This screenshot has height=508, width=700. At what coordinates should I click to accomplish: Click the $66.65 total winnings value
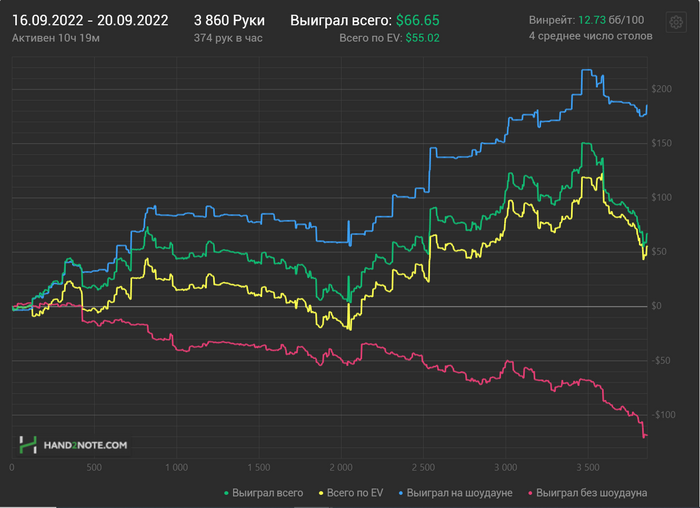click(x=417, y=21)
